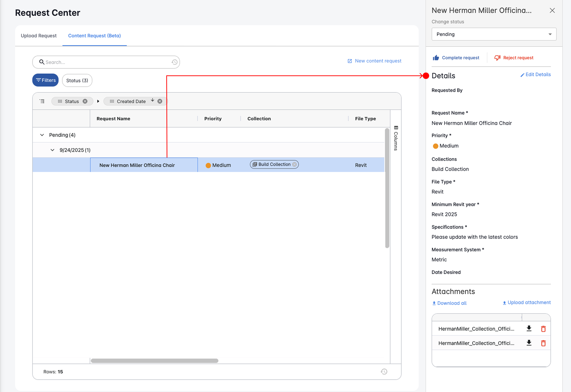
Task: Click Complete request button
Action: click(456, 58)
